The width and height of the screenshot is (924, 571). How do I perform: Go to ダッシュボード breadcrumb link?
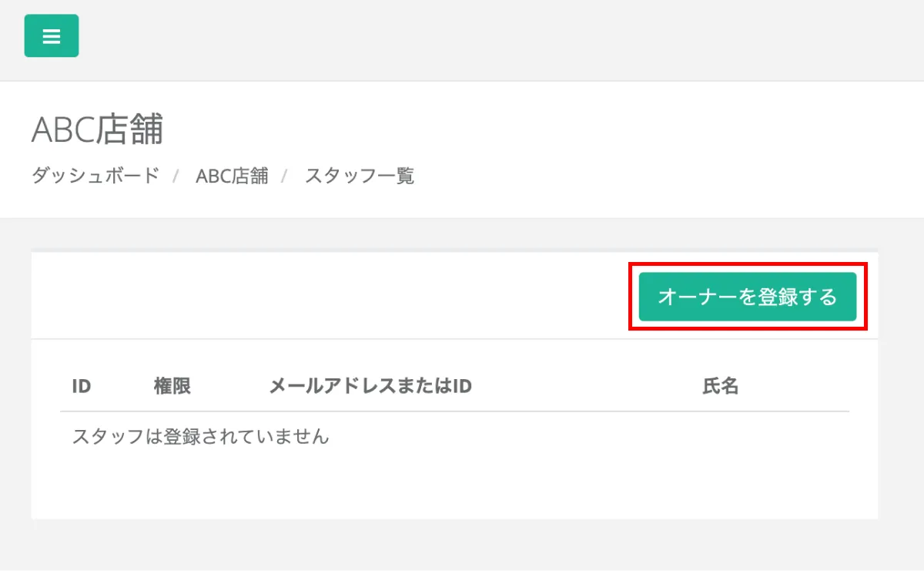[x=95, y=176]
